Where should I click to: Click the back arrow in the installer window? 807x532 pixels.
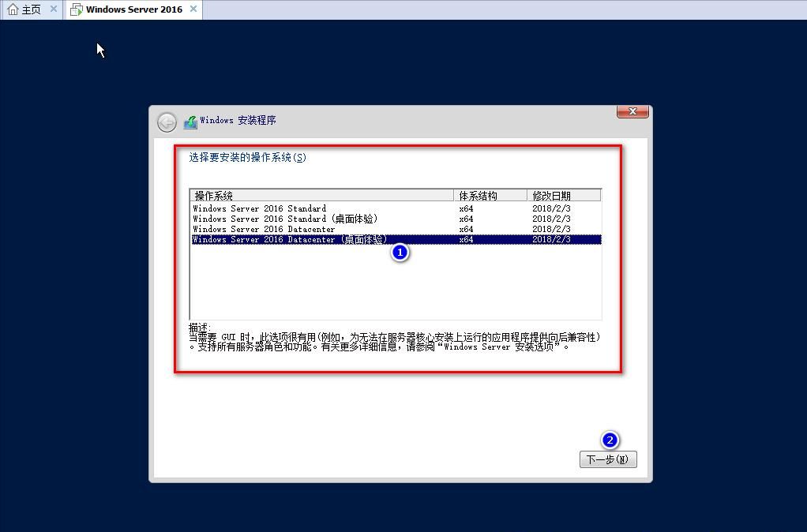coord(167,122)
